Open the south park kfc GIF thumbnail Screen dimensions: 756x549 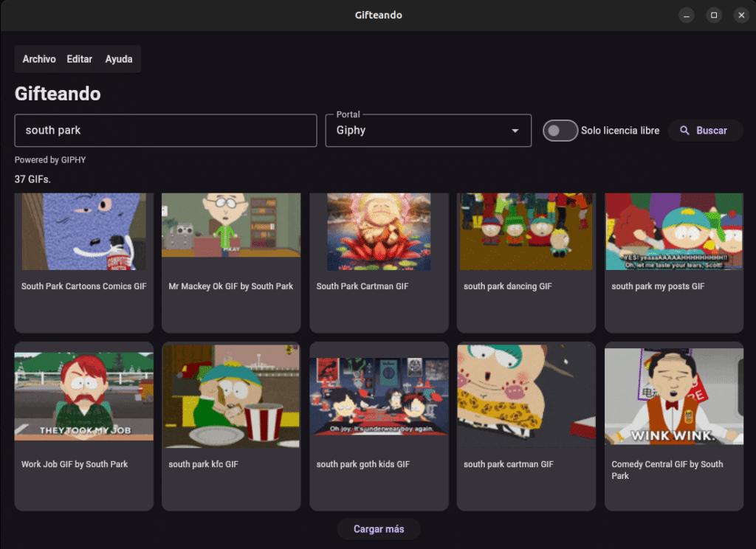pos(231,396)
